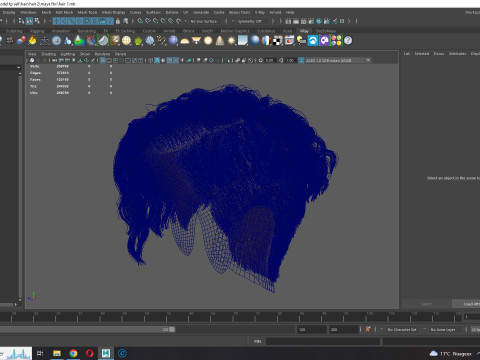Image resolution: width=480 pixels, height=360 pixels.
Task: Click the panel exposure value field
Action: (270, 60)
